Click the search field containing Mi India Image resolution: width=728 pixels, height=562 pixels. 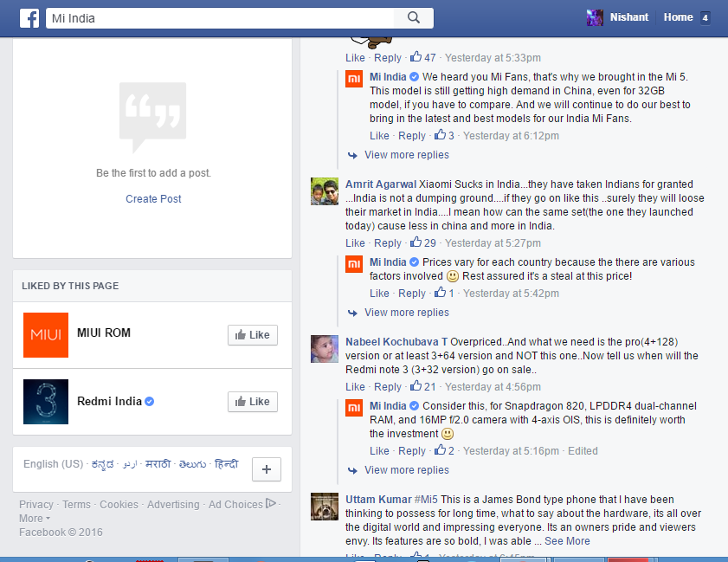[220, 18]
